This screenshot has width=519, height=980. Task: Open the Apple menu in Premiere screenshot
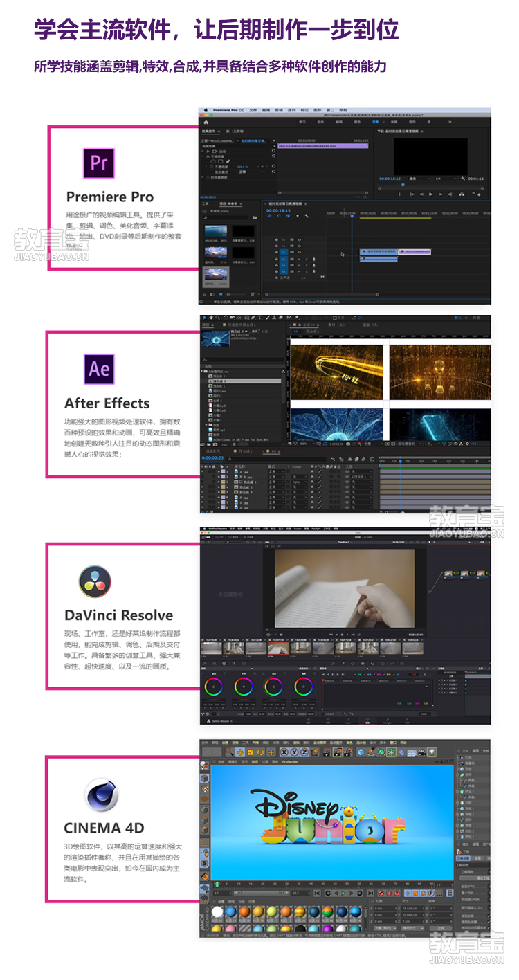(206, 109)
